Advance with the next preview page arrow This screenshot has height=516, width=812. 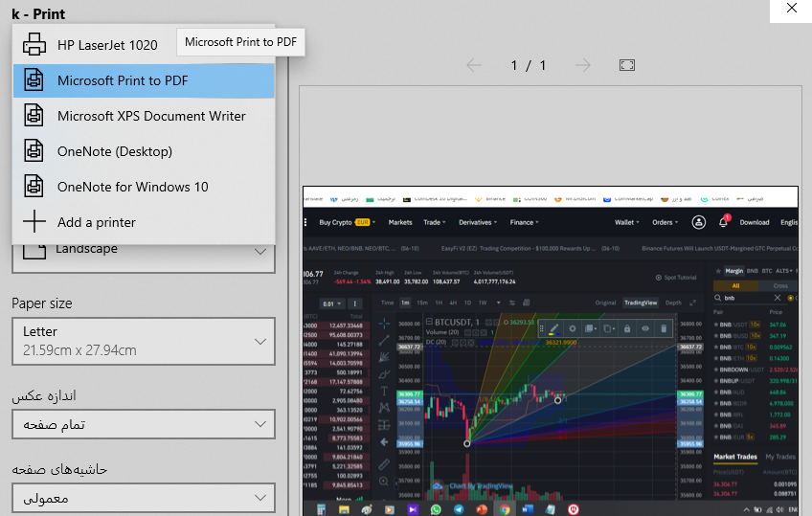pyautogui.click(x=582, y=65)
